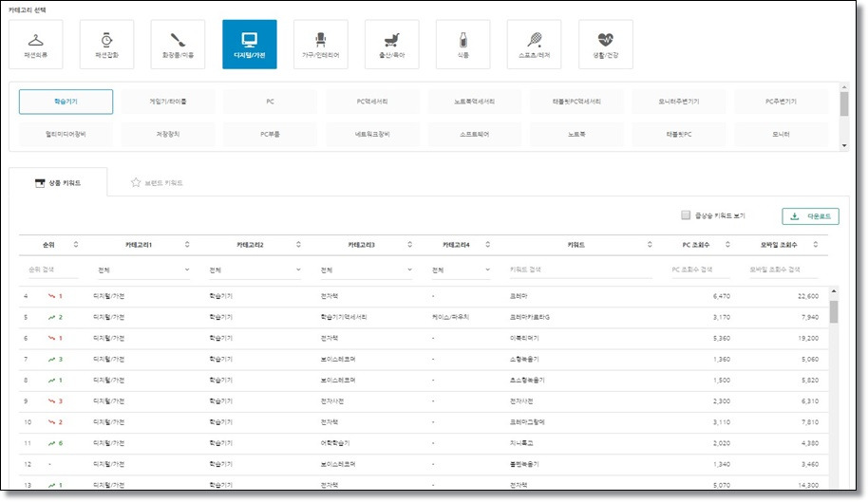The height and width of the screenshot is (502, 868).
Task: Enable the rising keywords view checkbox
Action: point(686,215)
